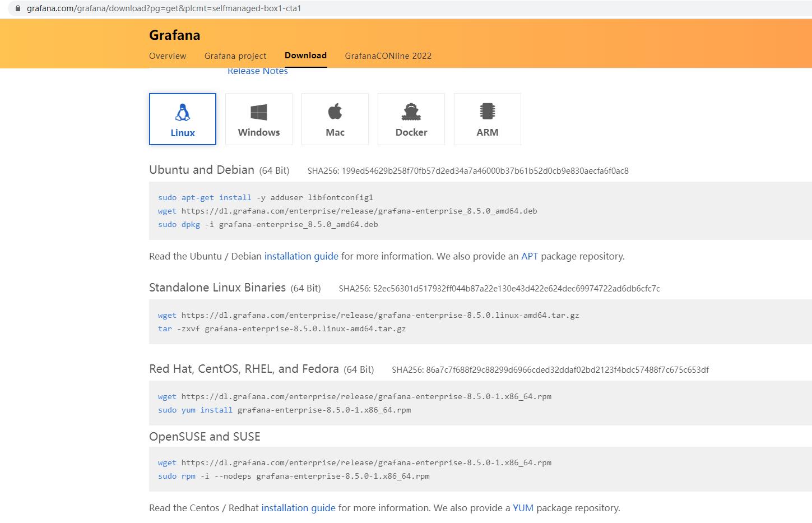Screen dimensions: 812x523
Task: Open the GrafanaCONline 2022 tab
Action: [388, 56]
